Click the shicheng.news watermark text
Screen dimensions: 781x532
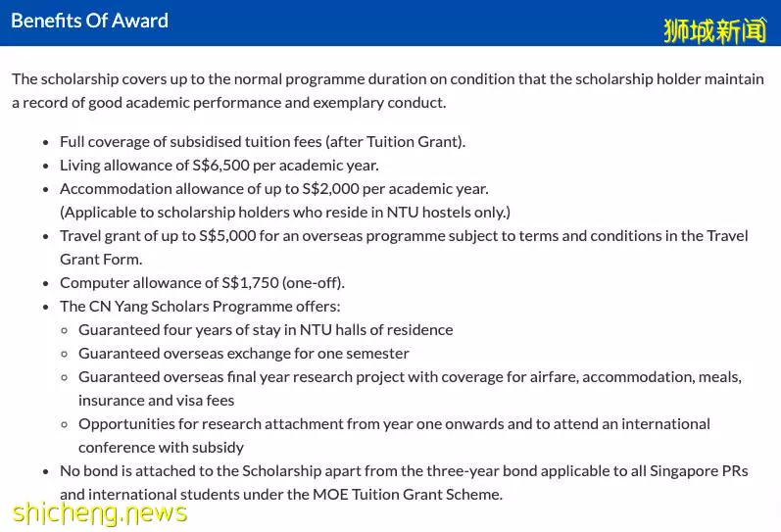(x=100, y=513)
